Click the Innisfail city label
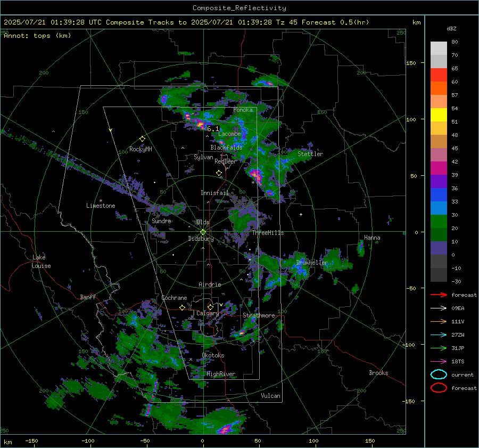 214,193
